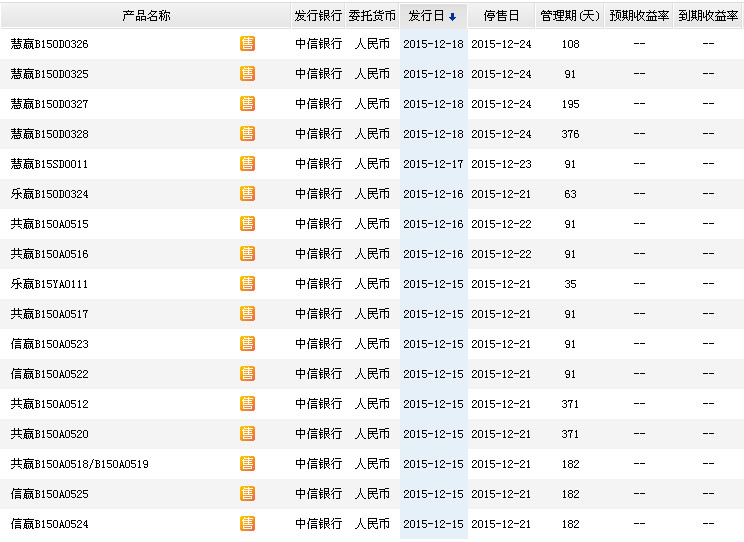Select 371 days for 共赢B150A0512
The width and height of the screenshot is (744, 542).
click(570, 404)
